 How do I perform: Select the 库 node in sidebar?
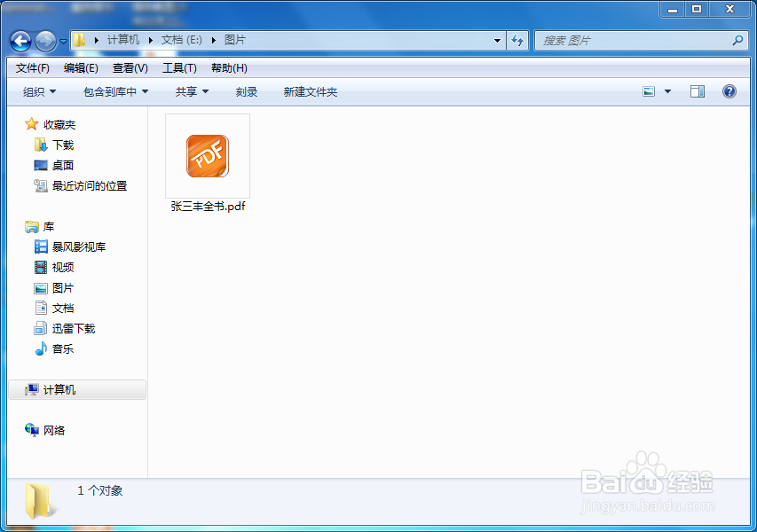40,227
